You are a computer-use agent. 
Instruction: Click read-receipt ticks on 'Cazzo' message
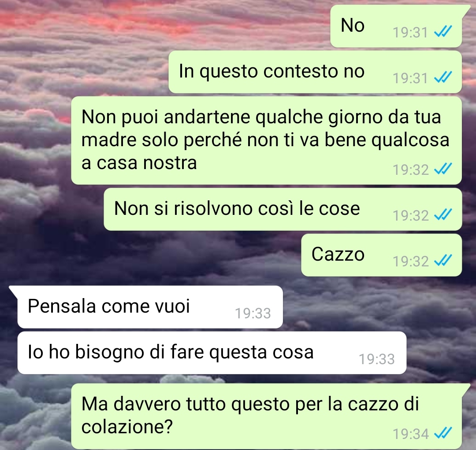[443, 261]
